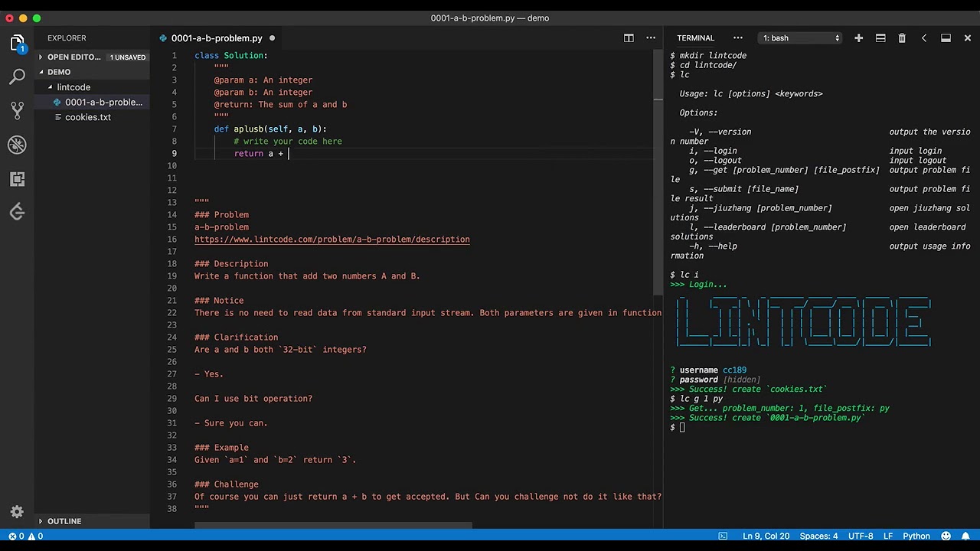Screen dimensions: 980x551
Task: Open the Manage settings gear
Action: (17, 512)
